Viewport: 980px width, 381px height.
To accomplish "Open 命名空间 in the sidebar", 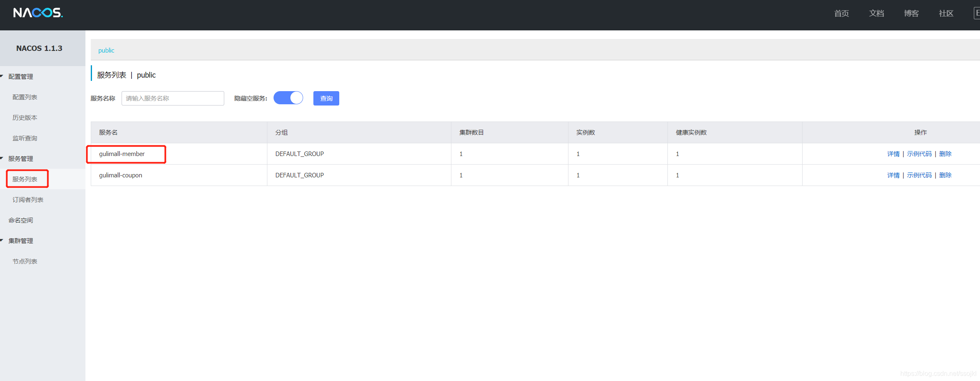I will [x=21, y=220].
